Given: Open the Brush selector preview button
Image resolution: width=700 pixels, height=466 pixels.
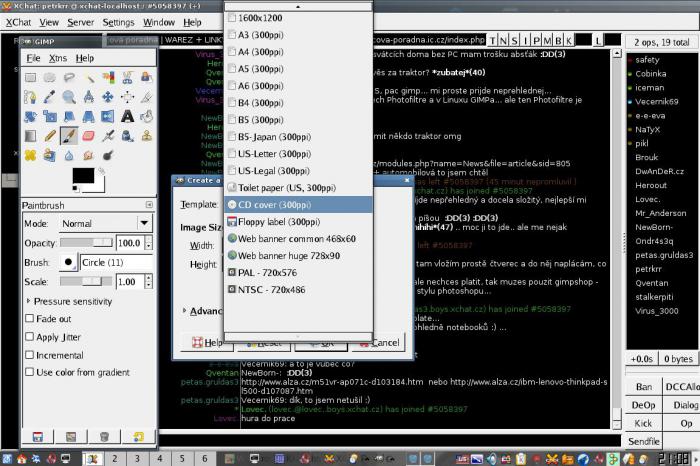Looking at the screenshot, I should pyautogui.click(x=68, y=262).
